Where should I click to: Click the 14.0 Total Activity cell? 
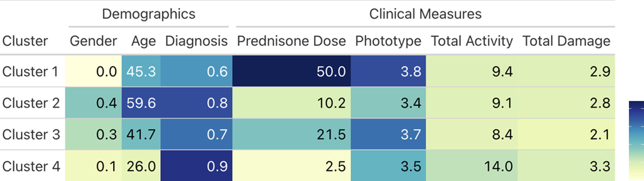tap(472, 166)
